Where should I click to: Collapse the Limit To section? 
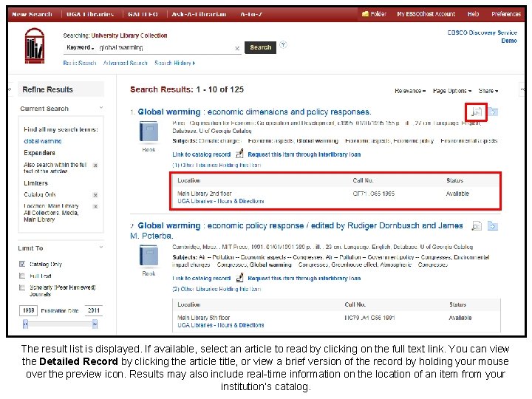tap(101, 247)
